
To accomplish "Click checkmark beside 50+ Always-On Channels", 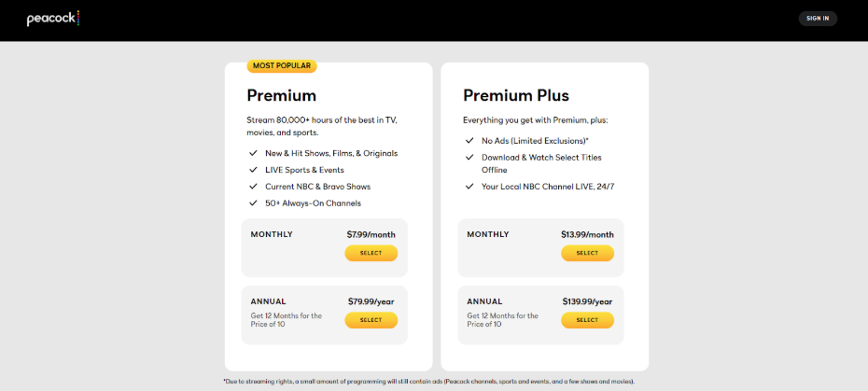I will 254,203.
